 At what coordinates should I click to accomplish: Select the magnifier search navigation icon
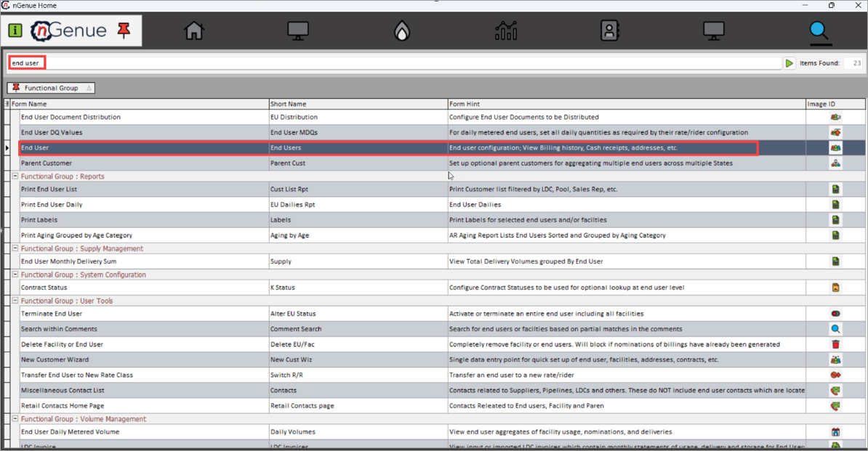[819, 31]
